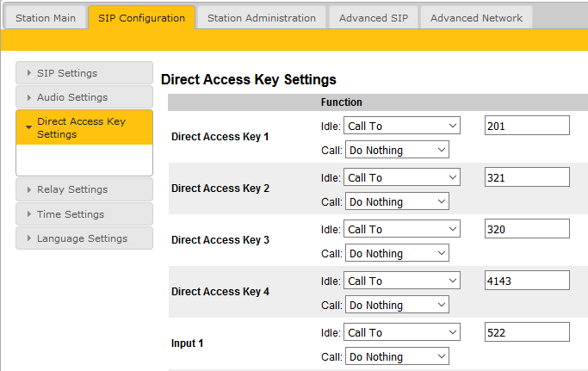This screenshot has height=371, width=588.
Task: Click Input 1 number field with 522
Action: (x=526, y=332)
